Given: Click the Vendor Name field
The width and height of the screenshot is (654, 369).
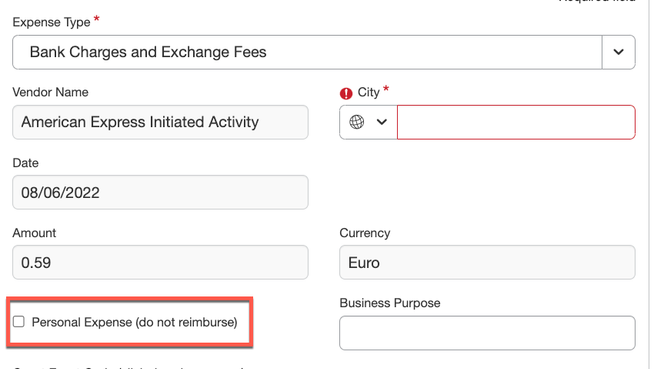Looking at the screenshot, I should point(160,122).
